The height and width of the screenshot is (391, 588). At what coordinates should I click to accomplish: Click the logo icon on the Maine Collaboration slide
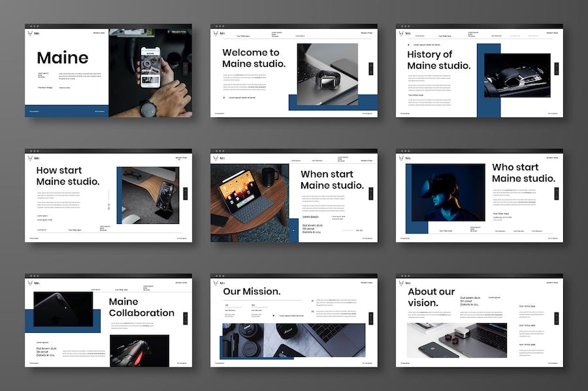[x=29, y=283]
